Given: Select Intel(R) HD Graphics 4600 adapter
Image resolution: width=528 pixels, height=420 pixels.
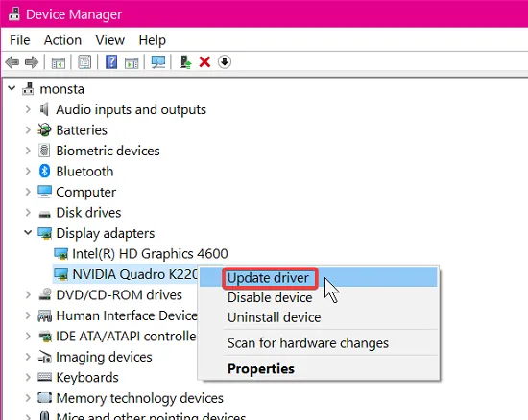Looking at the screenshot, I should pyautogui.click(x=150, y=254).
